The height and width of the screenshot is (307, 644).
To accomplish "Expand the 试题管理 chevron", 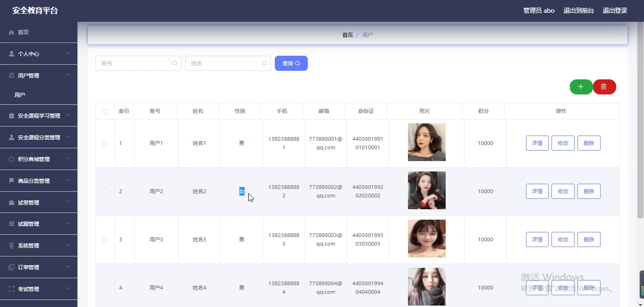I will 68,223.
